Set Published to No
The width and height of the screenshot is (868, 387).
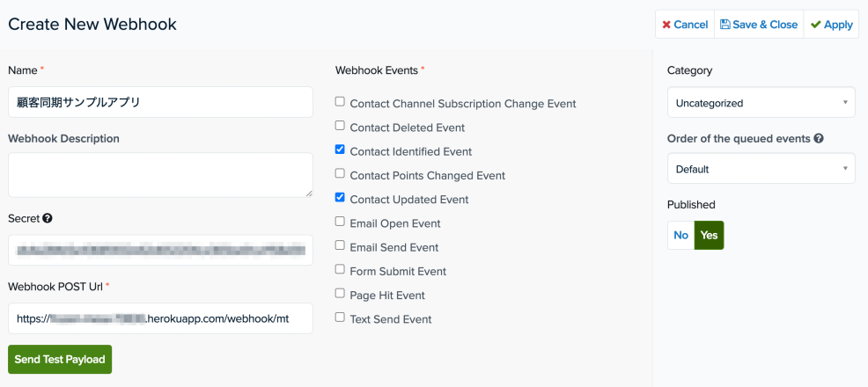680,235
